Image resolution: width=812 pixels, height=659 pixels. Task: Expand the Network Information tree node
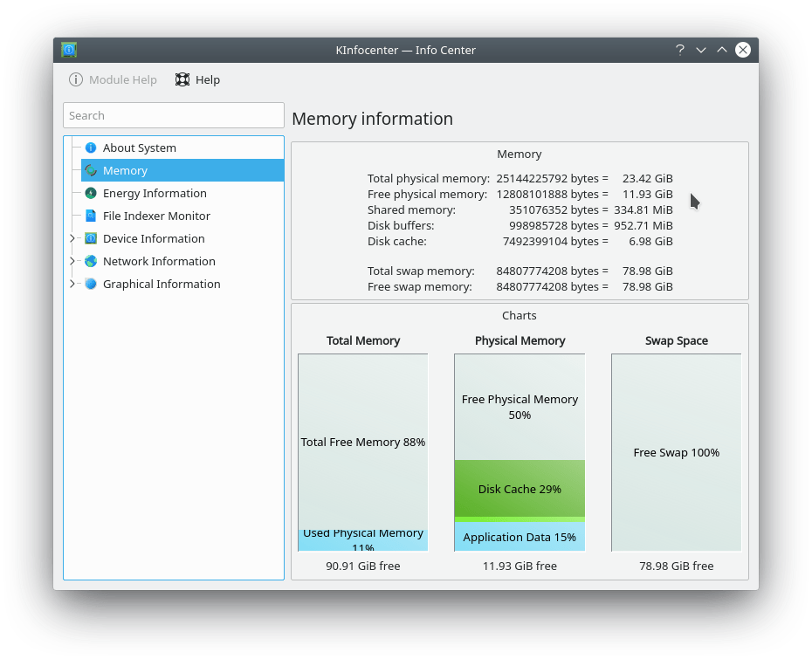pyautogui.click(x=73, y=261)
